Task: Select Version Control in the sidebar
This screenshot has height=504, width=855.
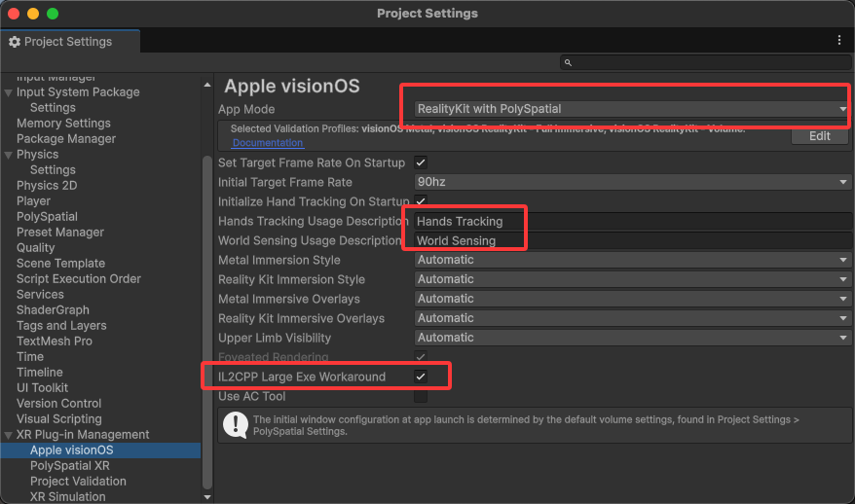Action: coord(58,403)
